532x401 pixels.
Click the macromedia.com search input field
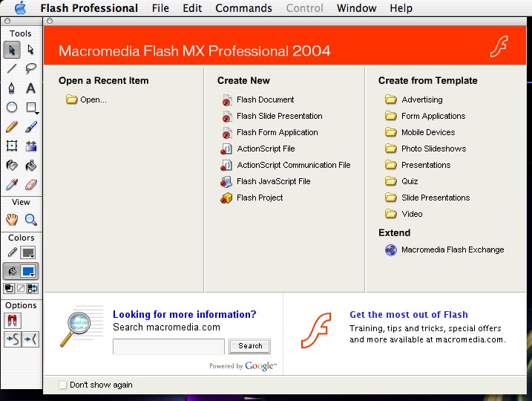(168, 346)
